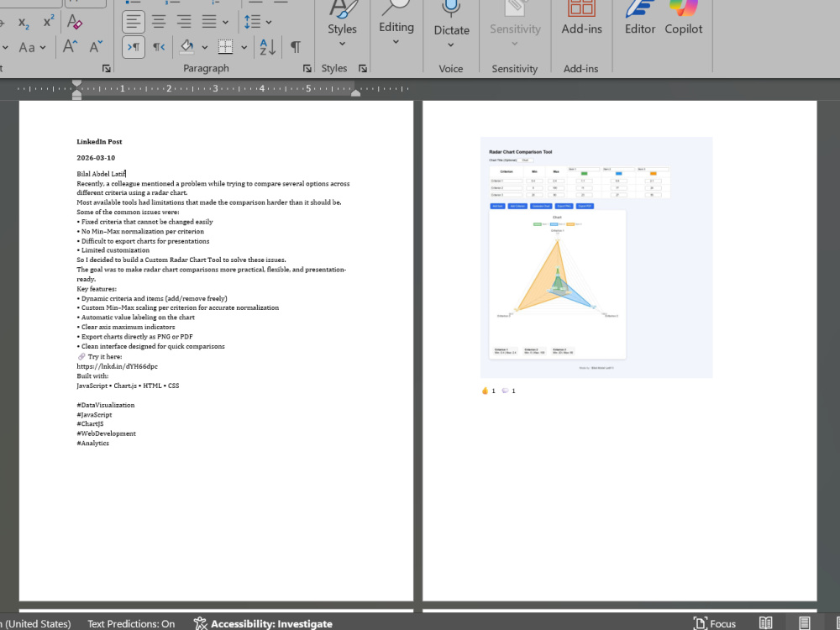Viewport: 840px width, 630px height.
Task: Open the shading color dropdown arrow
Action: (205, 48)
